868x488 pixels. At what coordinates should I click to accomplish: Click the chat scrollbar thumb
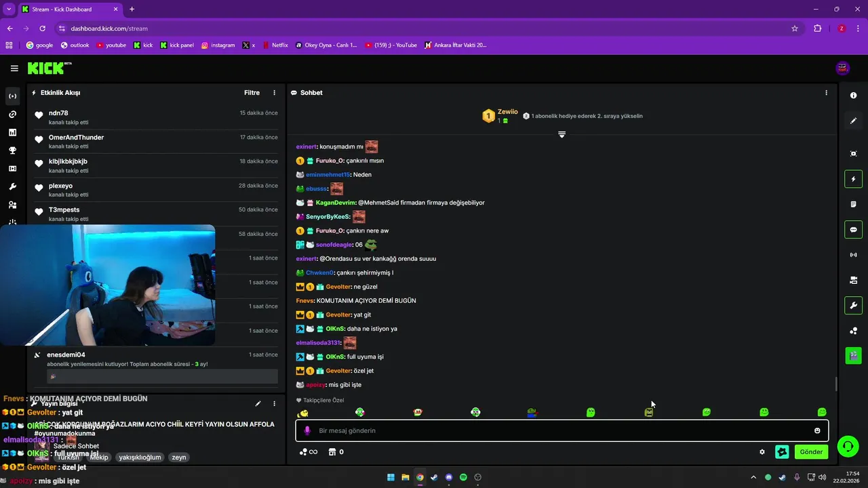[835, 384]
